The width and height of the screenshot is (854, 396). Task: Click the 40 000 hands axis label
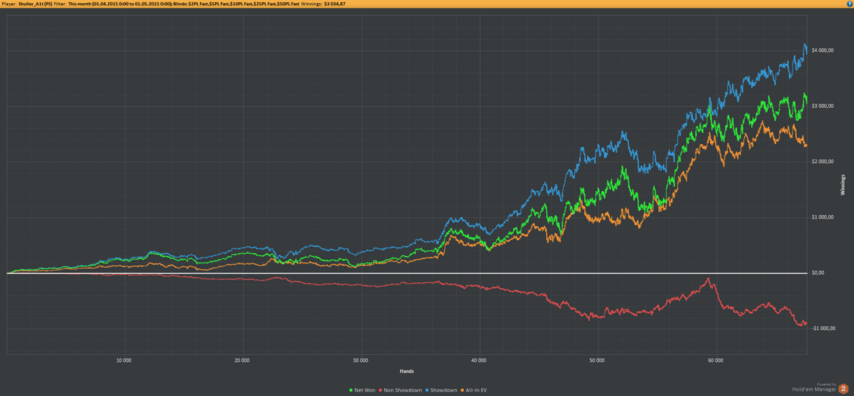(x=479, y=360)
